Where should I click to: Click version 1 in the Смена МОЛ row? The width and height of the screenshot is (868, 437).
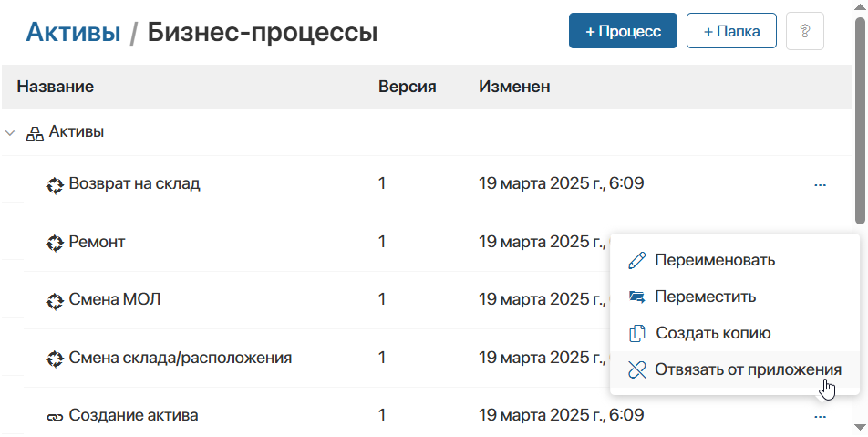click(x=382, y=299)
